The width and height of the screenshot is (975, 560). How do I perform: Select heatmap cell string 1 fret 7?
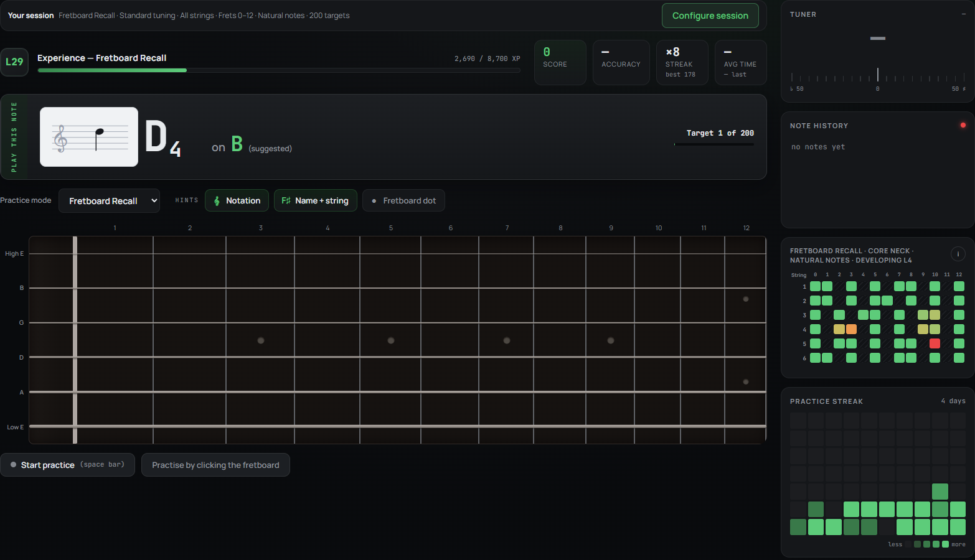(x=899, y=286)
